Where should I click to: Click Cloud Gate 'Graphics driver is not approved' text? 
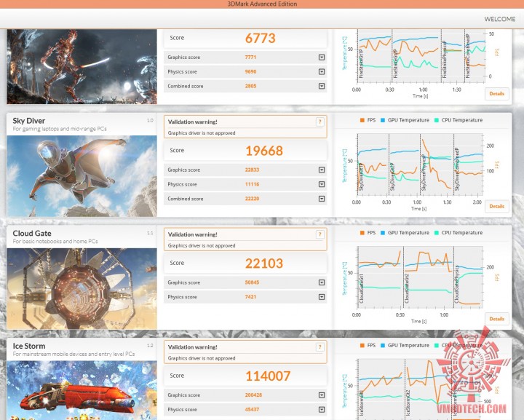tap(202, 245)
